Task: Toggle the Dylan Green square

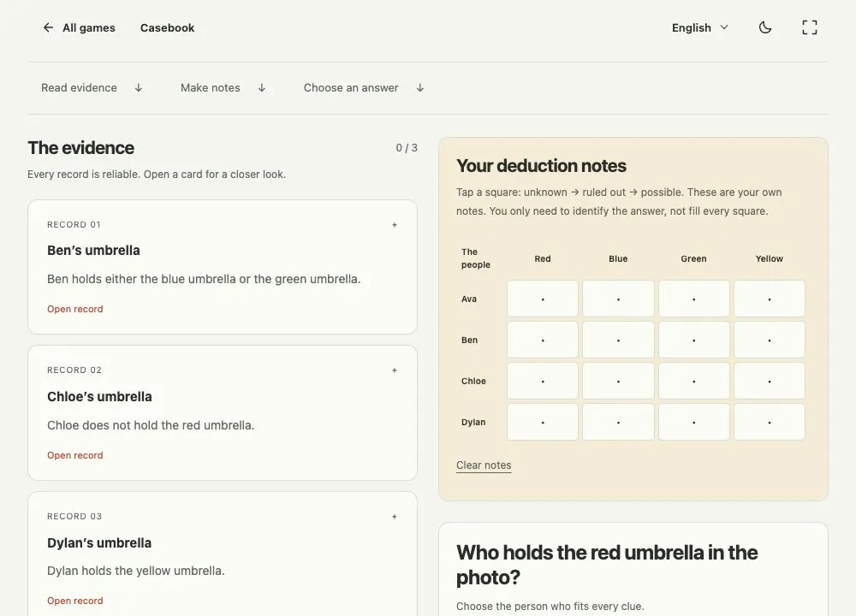Action: (694, 422)
